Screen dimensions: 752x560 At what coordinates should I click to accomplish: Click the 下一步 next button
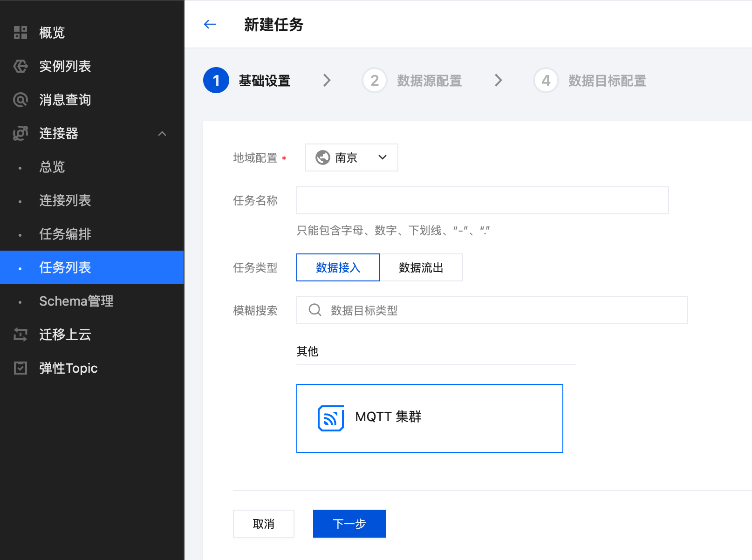[349, 524]
